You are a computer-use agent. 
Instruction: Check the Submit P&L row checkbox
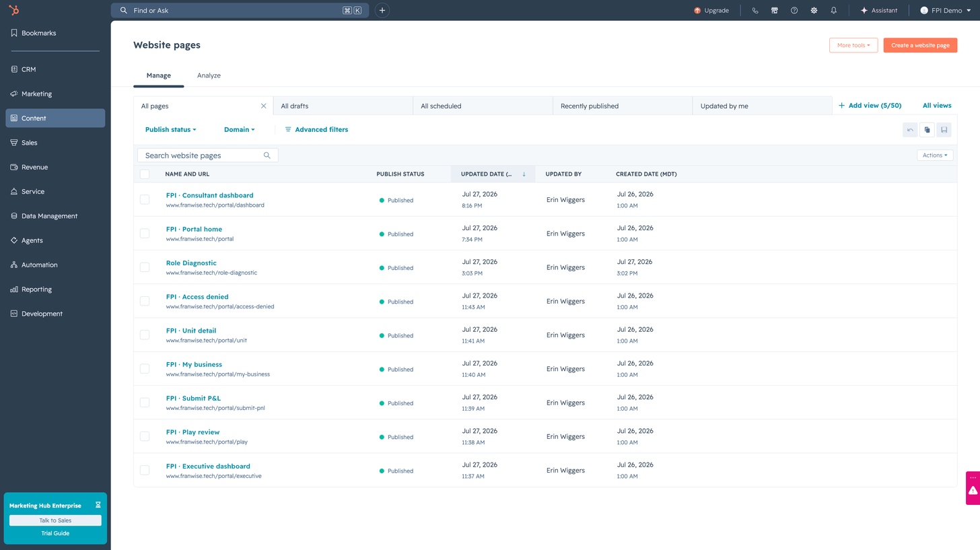(145, 403)
